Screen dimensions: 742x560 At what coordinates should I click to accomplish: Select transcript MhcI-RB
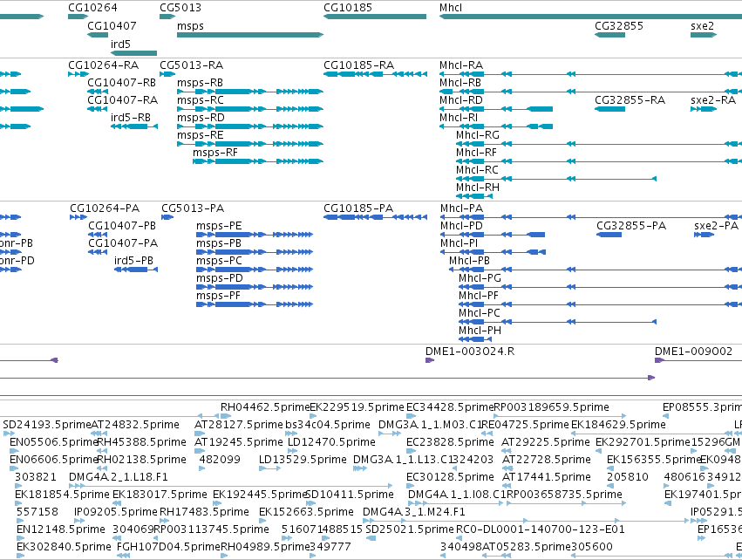[x=590, y=92]
